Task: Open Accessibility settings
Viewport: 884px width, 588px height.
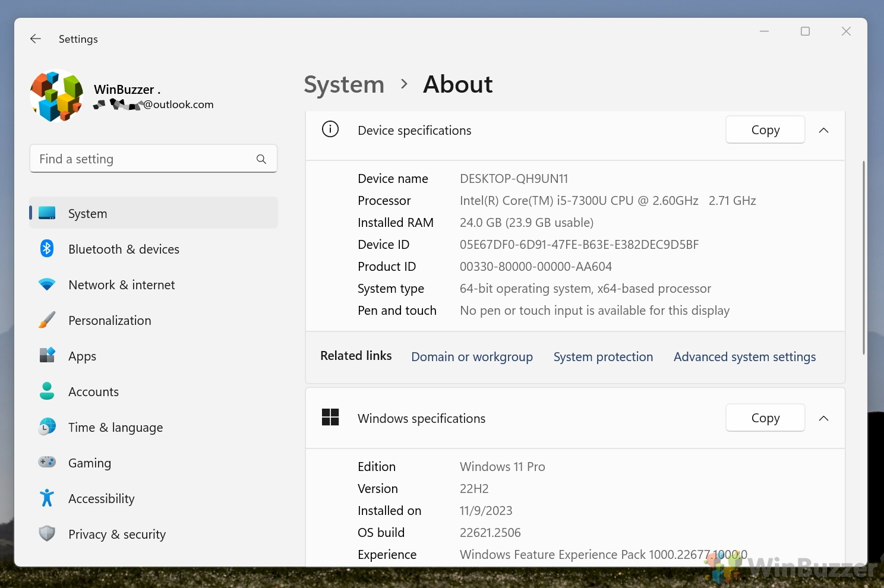Action: (153, 498)
